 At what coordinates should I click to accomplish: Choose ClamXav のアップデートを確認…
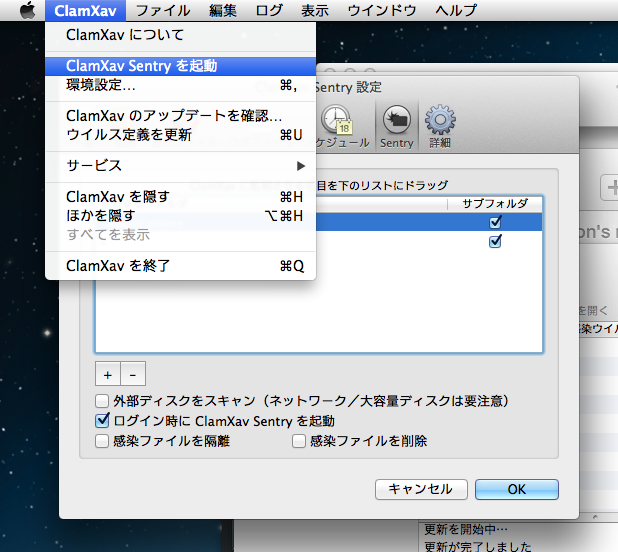pos(181,116)
